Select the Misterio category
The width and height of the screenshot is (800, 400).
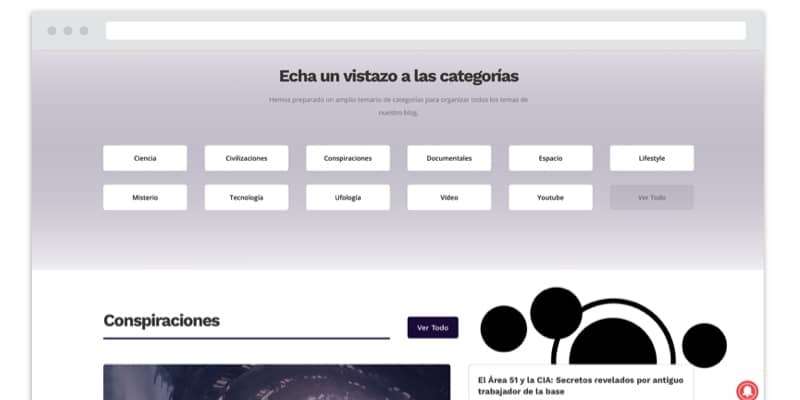[145, 197]
